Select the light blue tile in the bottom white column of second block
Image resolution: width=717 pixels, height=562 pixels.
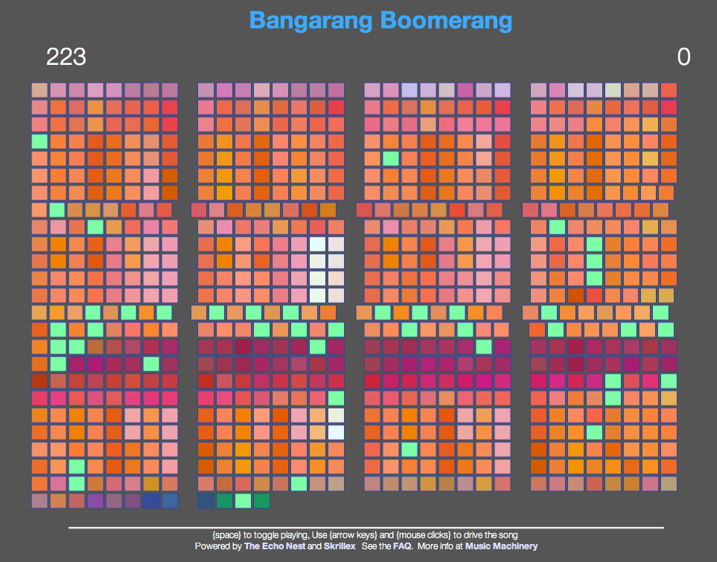pyautogui.click(x=337, y=432)
